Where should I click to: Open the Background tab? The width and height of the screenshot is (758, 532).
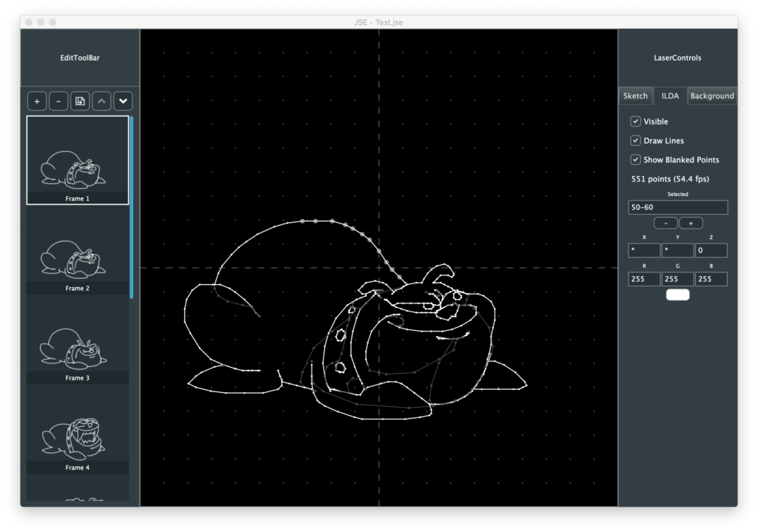point(712,95)
